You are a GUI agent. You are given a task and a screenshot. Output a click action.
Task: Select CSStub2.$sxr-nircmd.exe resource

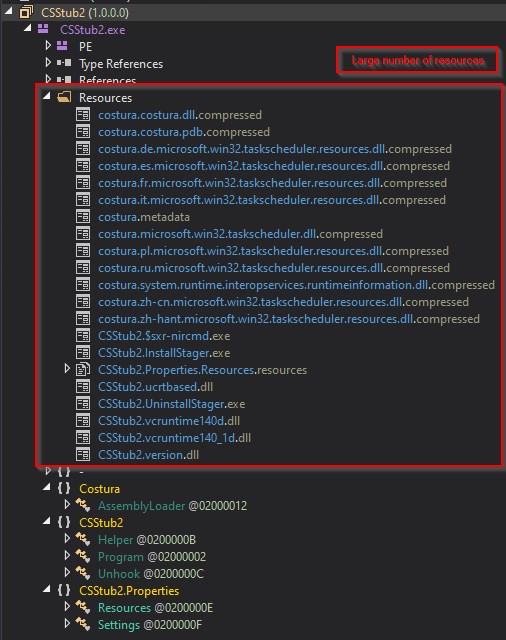point(164,336)
